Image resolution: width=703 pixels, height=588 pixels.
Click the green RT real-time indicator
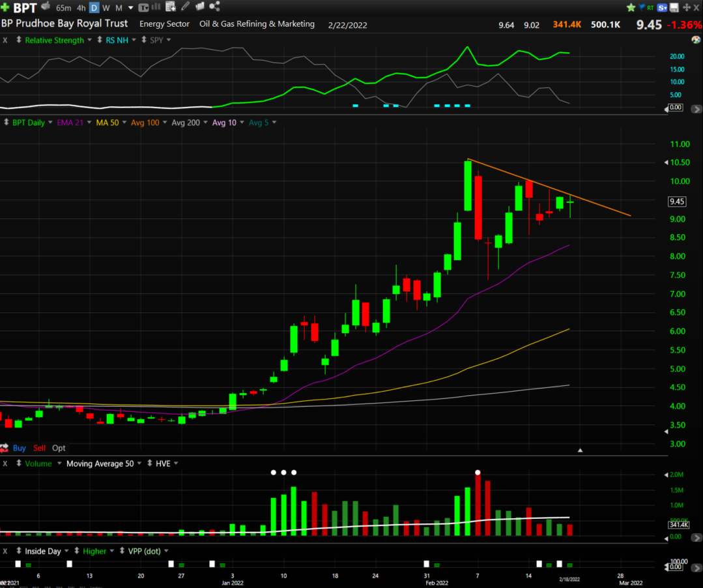pyautogui.click(x=650, y=8)
